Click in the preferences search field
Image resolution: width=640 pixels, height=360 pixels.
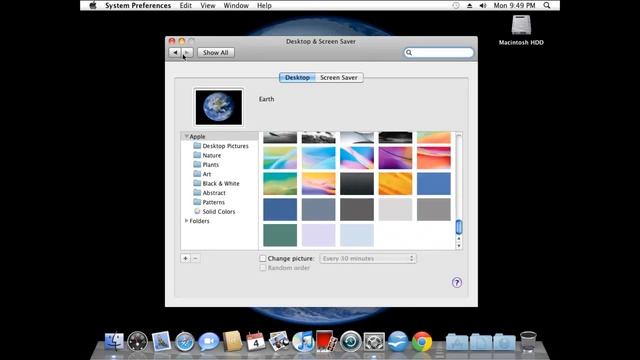tap(439, 53)
